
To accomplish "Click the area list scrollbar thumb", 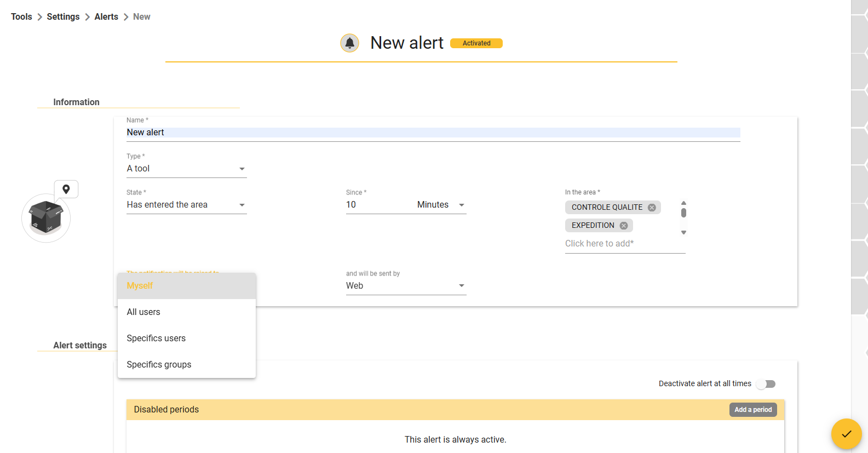I will click(x=683, y=213).
